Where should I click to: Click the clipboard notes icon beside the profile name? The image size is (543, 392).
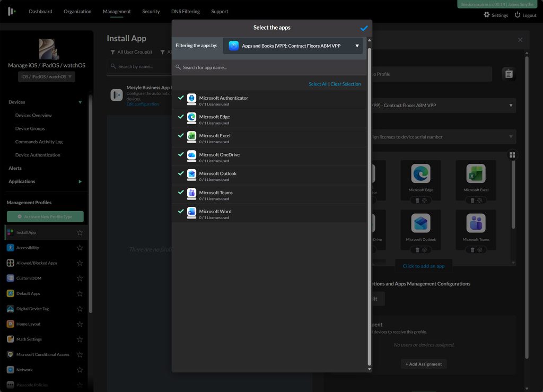pos(509,74)
